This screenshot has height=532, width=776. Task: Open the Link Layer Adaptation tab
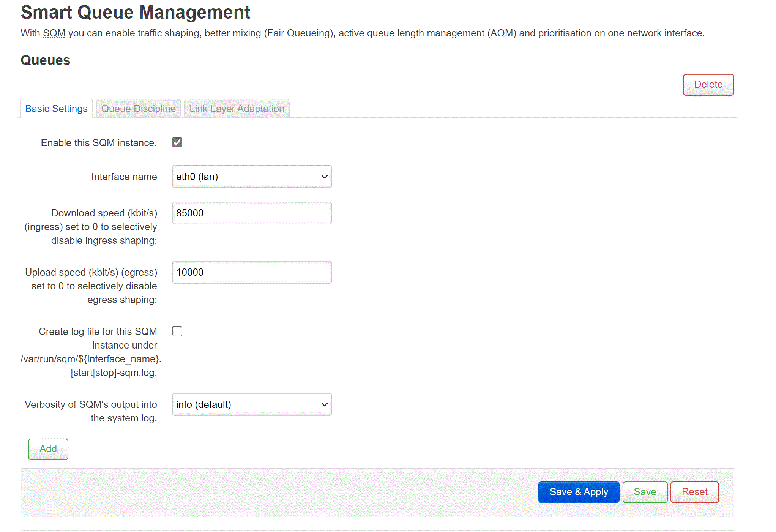[x=237, y=109]
